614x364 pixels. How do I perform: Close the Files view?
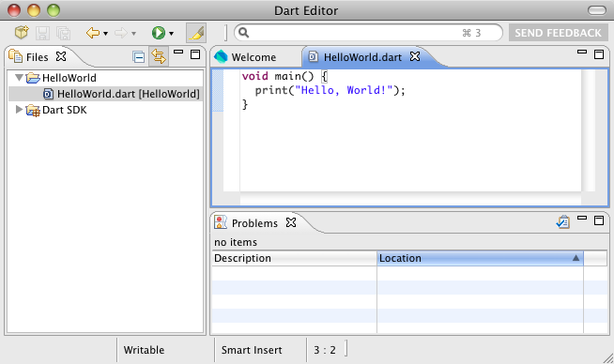[61, 56]
